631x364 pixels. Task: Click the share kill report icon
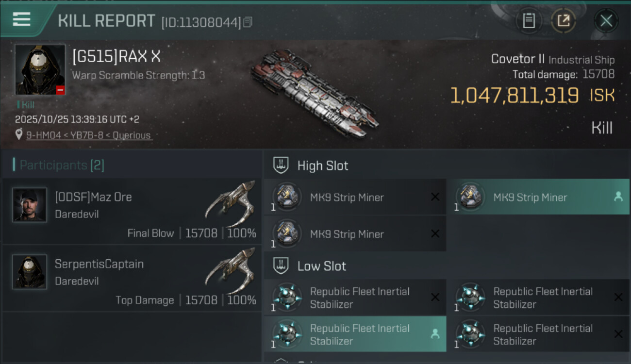click(564, 21)
